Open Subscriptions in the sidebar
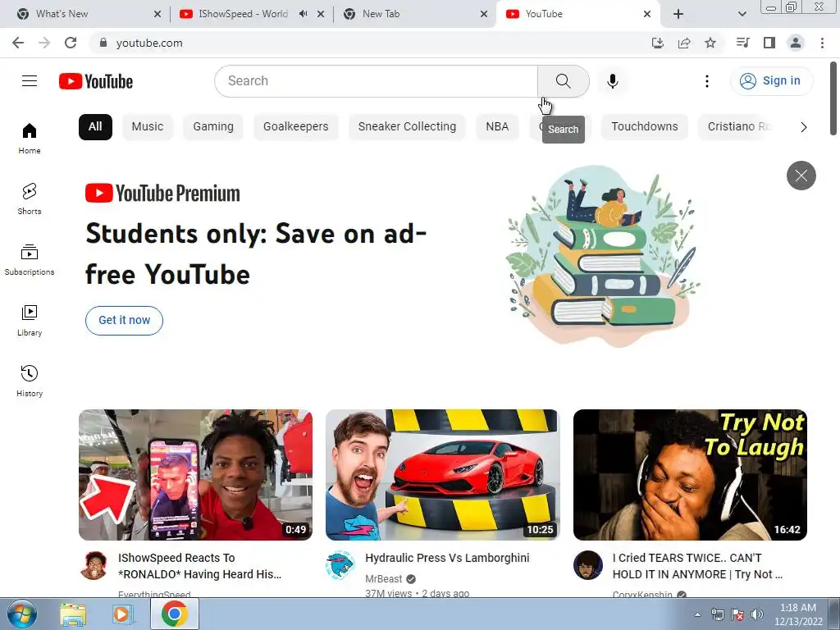The width and height of the screenshot is (840, 630). [30, 260]
